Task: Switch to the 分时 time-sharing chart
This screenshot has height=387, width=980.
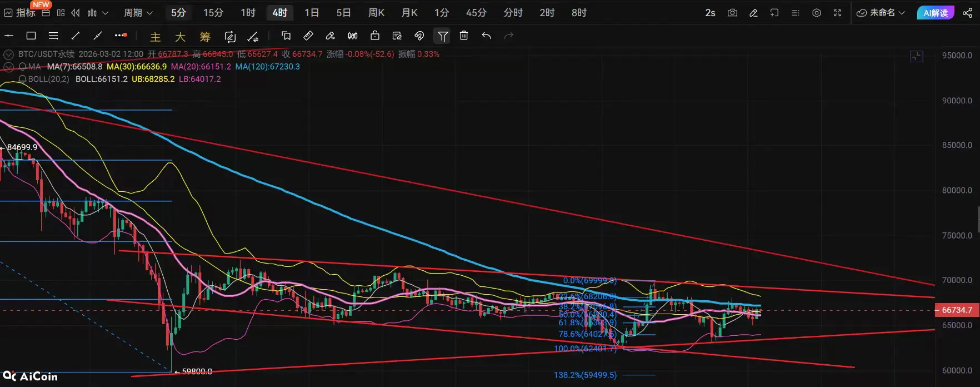Action: 513,12
